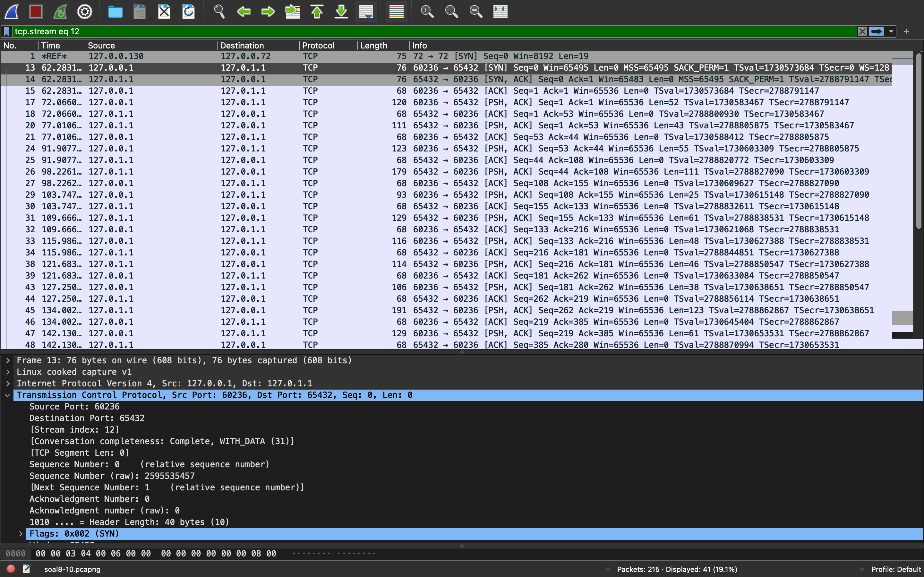Restart current capture with green fin
Screen dimensions: 924x577
(60, 12)
